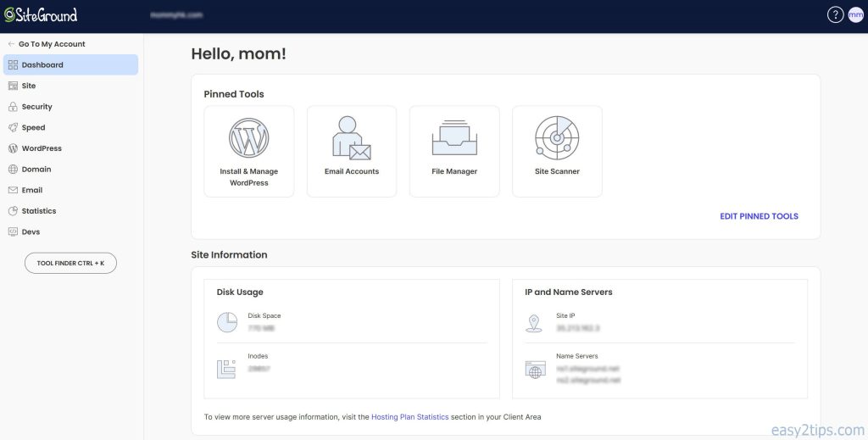Open the Devs menu section
Viewport: 868px width, 440px height.
(71, 232)
